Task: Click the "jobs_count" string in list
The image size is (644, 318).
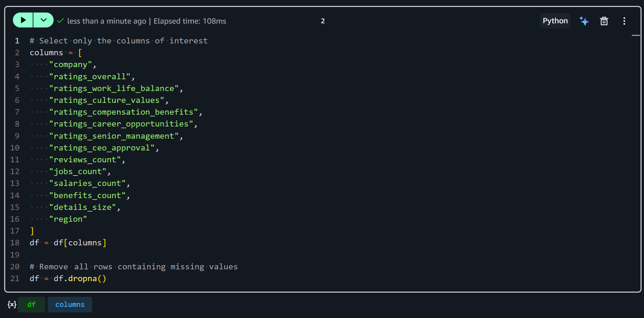Action: coord(78,171)
